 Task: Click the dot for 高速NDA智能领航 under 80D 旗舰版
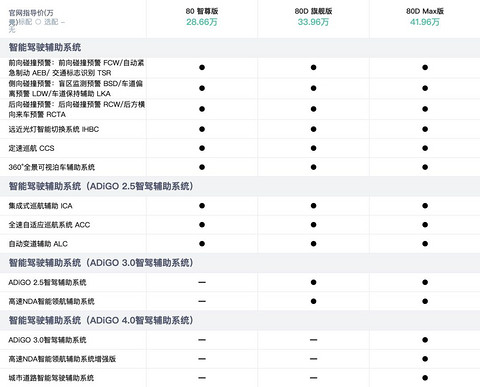click(313, 301)
